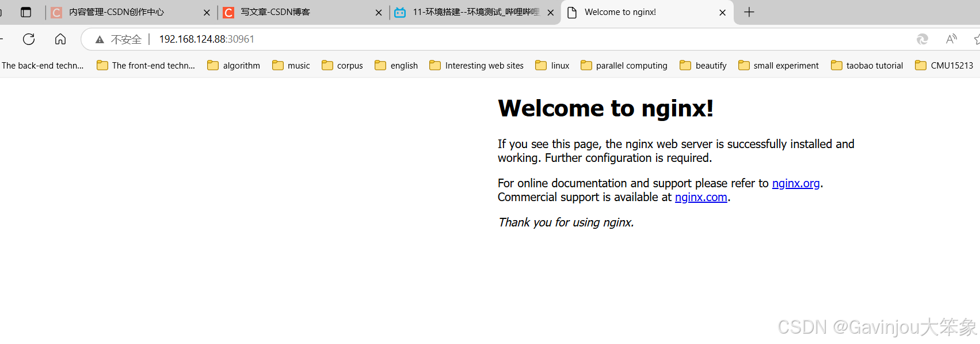Open the corpus bookmark folder

click(342, 66)
